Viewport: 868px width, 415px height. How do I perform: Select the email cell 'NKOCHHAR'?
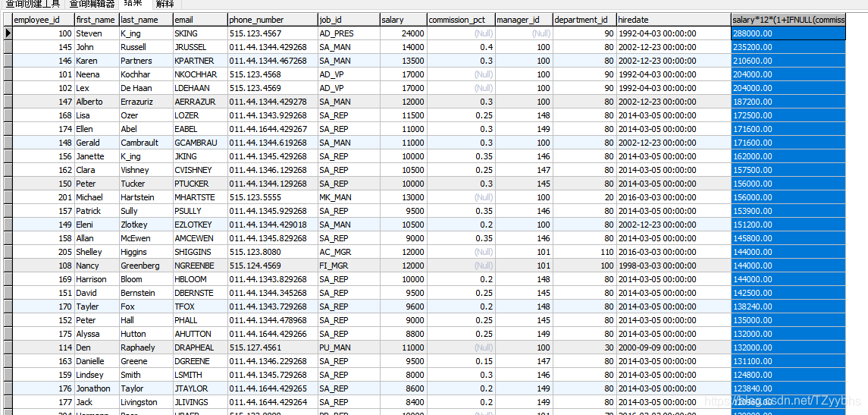coord(200,74)
